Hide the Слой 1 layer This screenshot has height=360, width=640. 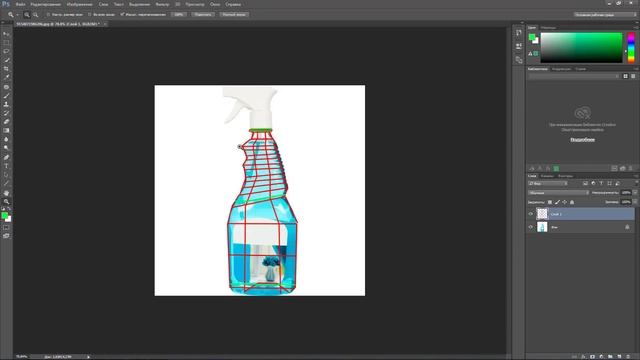[x=531, y=214]
